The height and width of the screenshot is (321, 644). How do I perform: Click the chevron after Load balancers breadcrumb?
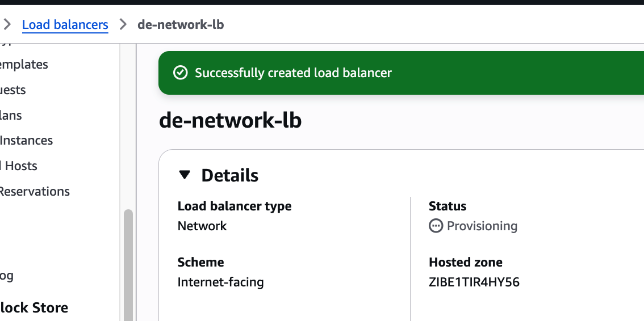(123, 24)
